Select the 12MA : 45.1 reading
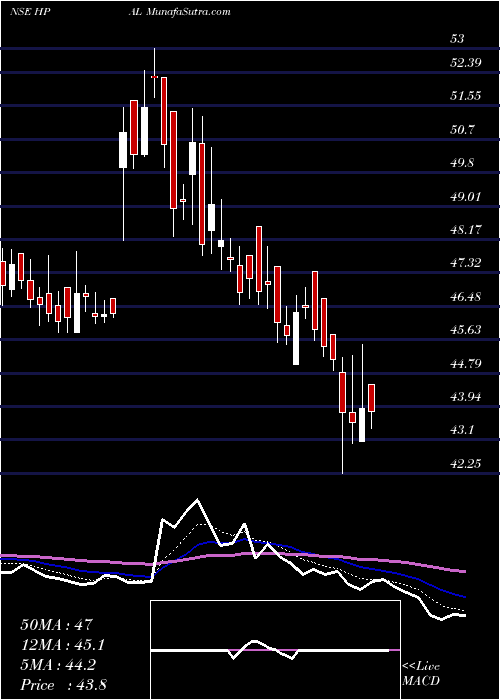The image size is (500, 700). 64,645
